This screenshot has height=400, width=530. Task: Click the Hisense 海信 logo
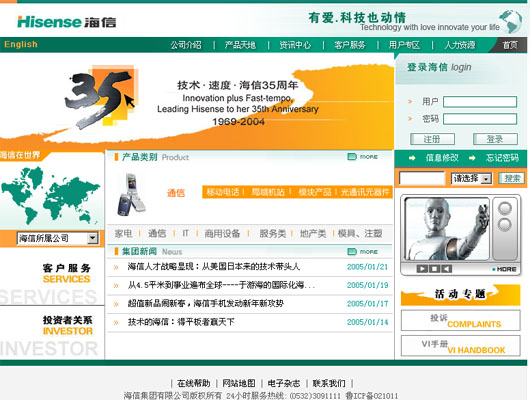click(x=67, y=22)
